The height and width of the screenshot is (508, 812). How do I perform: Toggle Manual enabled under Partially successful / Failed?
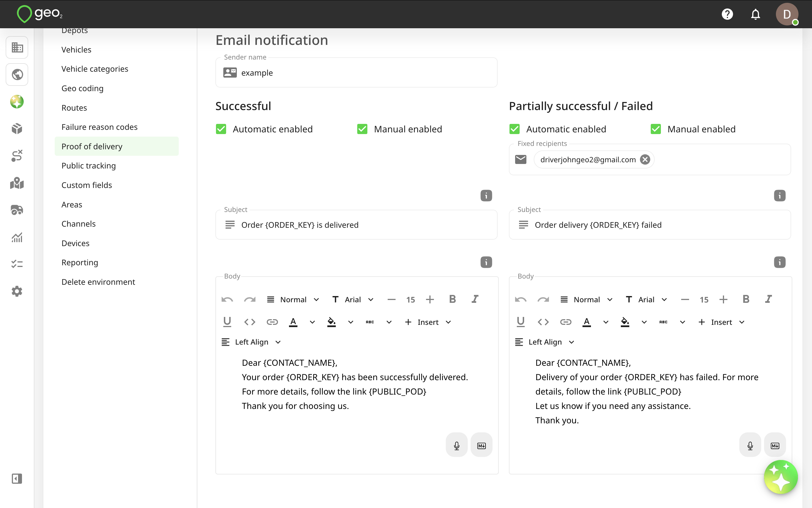656,129
